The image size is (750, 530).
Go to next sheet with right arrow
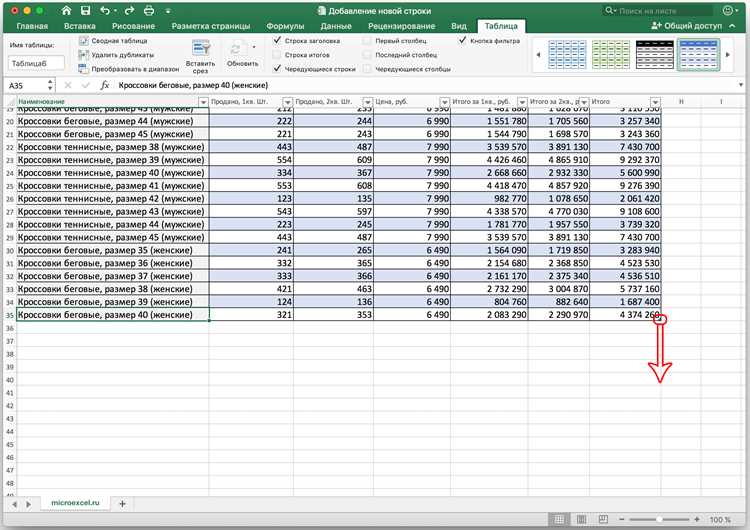click(28, 504)
